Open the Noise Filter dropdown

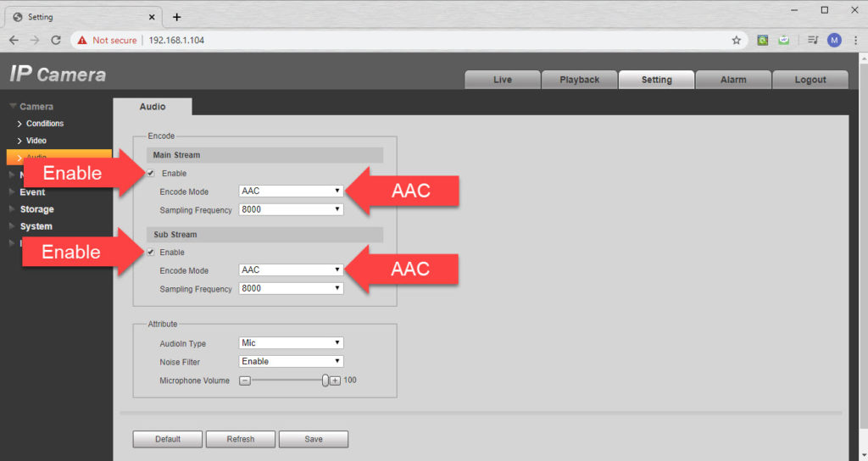(291, 361)
